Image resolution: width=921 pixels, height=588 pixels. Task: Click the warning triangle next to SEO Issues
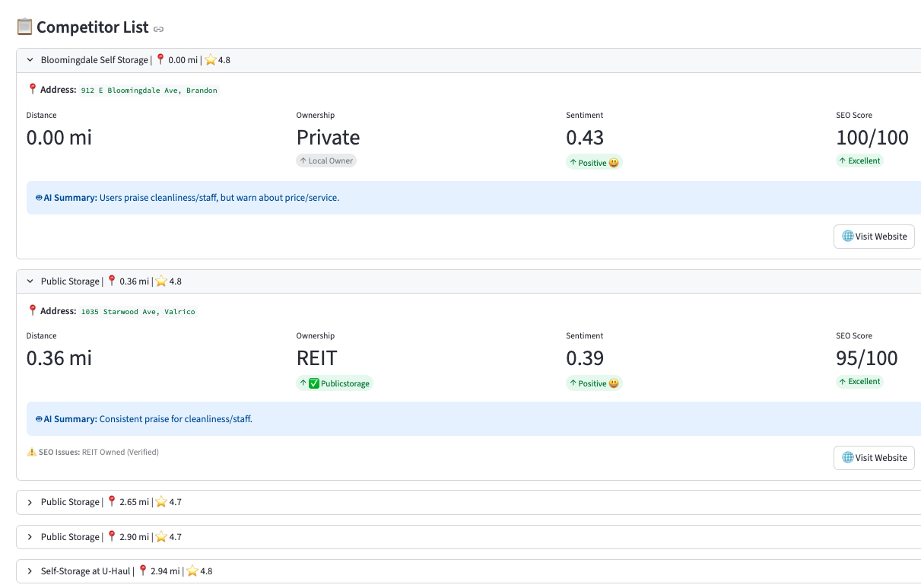31,452
